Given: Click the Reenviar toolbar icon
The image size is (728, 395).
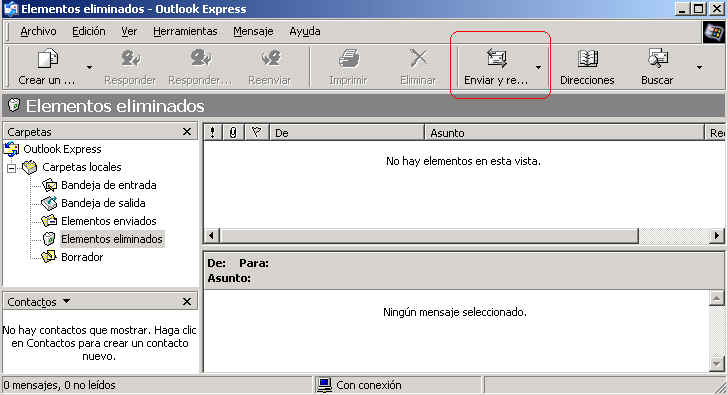Looking at the screenshot, I should point(270,59).
